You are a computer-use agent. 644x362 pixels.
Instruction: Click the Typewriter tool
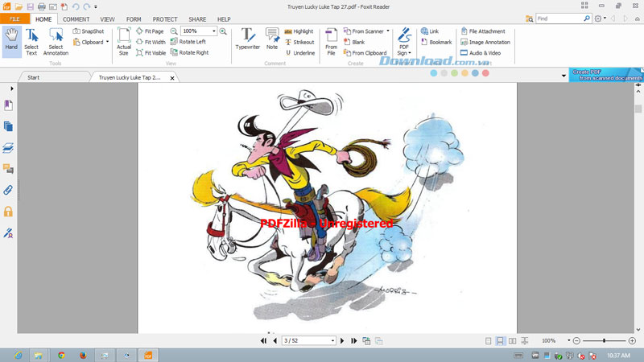click(248, 39)
